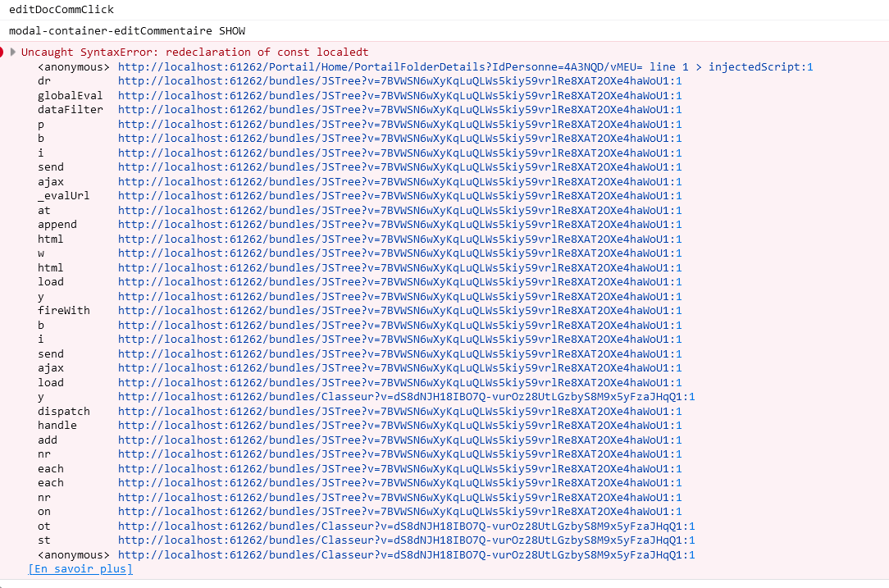Screen dimensions: 889x588
Task: Open the source link for handle frame
Action: [x=399, y=426]
